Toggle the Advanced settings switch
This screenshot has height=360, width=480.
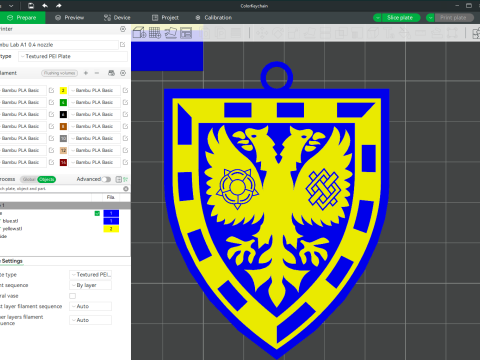click(106, 179)
